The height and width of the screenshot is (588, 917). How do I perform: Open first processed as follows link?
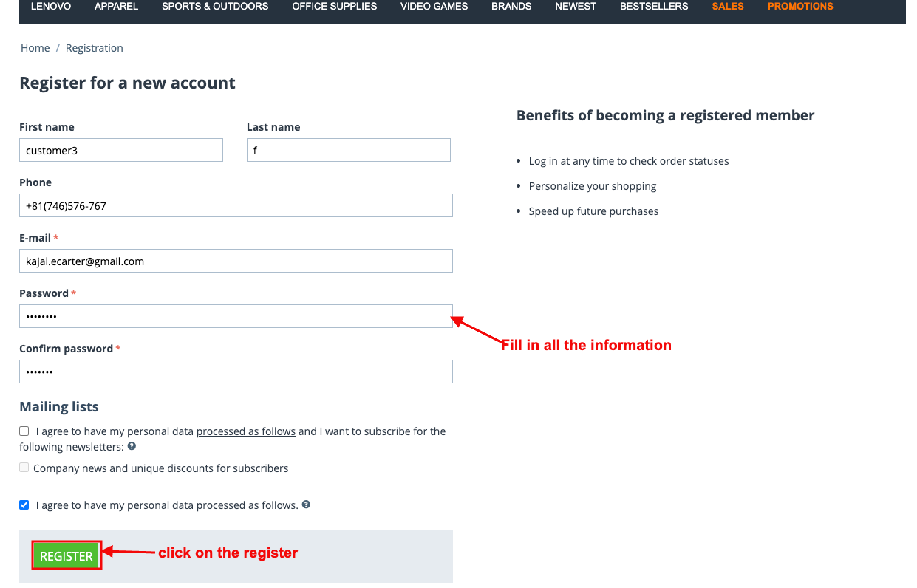246,431
